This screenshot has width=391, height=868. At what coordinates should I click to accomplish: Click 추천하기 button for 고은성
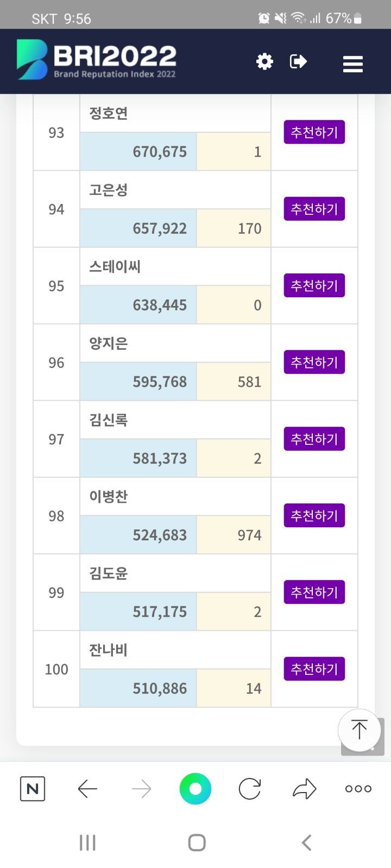click(x=314, y=209)
